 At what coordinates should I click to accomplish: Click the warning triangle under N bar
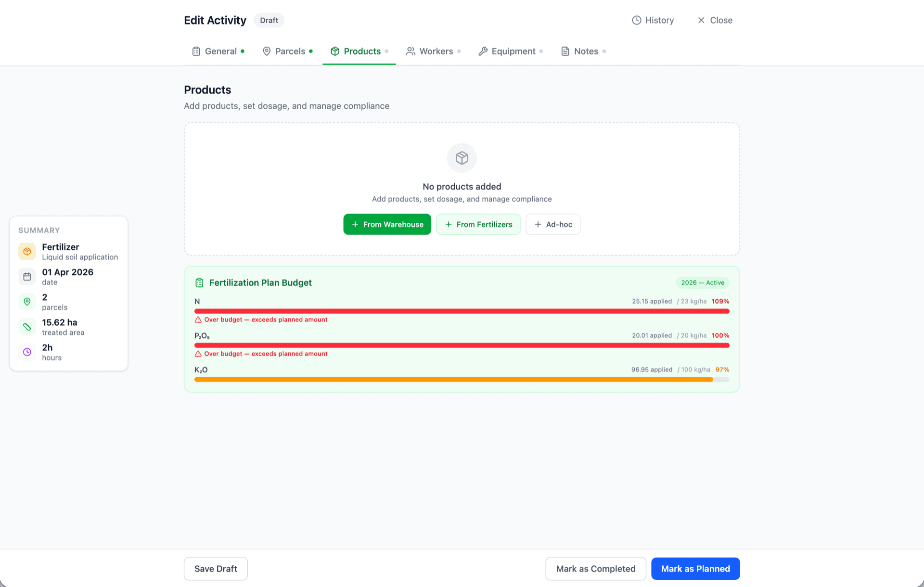(198, 319)
